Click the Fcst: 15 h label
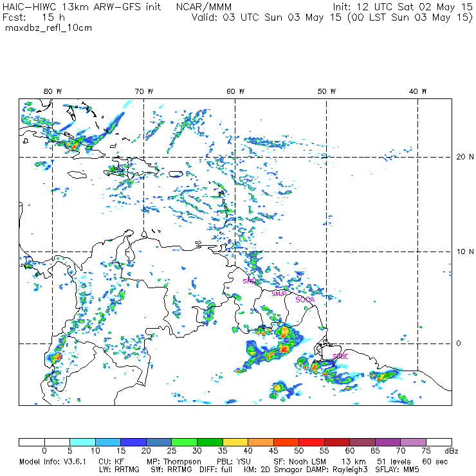476x476 pixels. [33, 17]
